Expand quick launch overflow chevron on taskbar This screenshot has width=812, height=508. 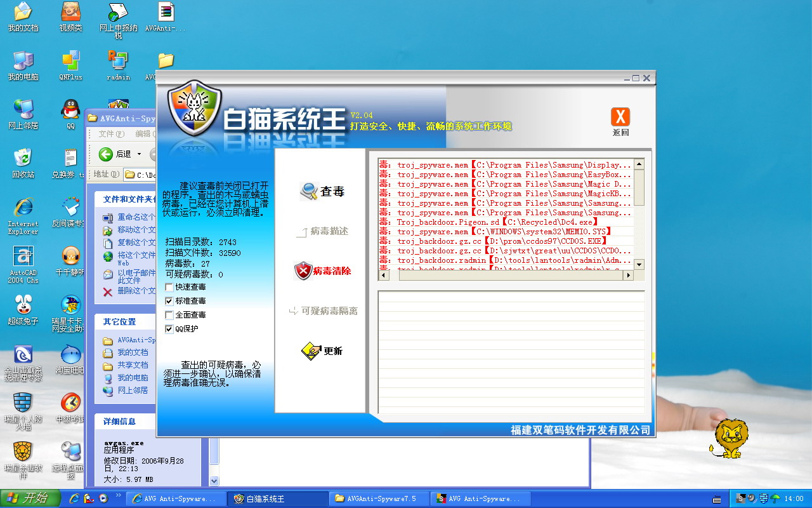(x=118, y=495)
